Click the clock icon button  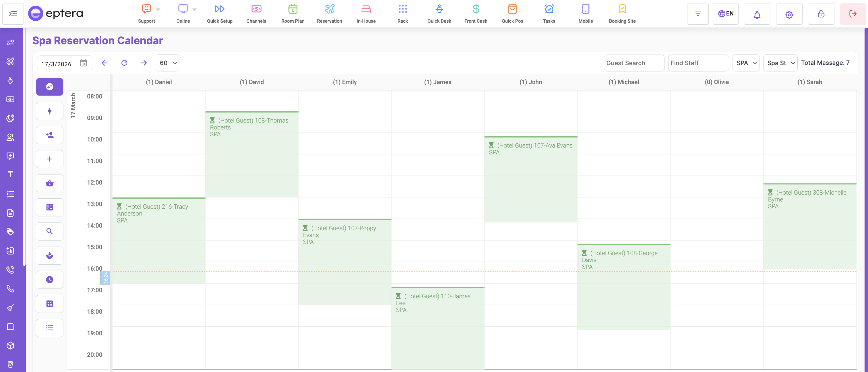(x=50, y=280)
